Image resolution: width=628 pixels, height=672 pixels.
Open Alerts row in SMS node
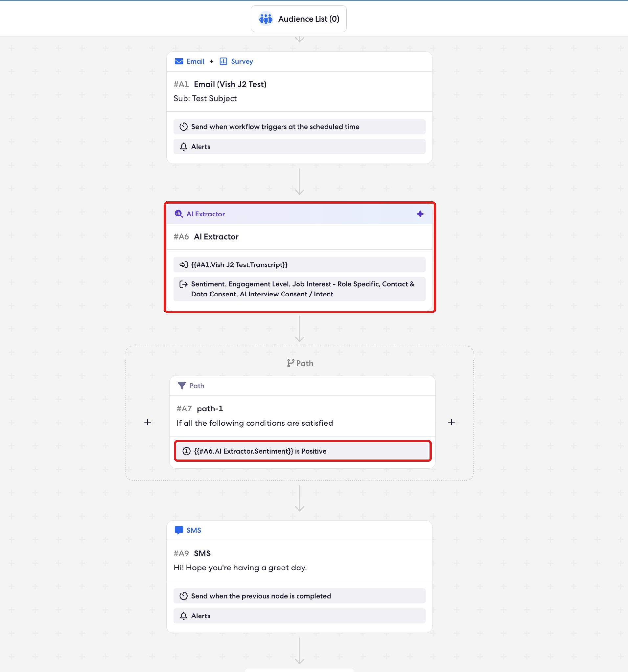click(299, 616)
